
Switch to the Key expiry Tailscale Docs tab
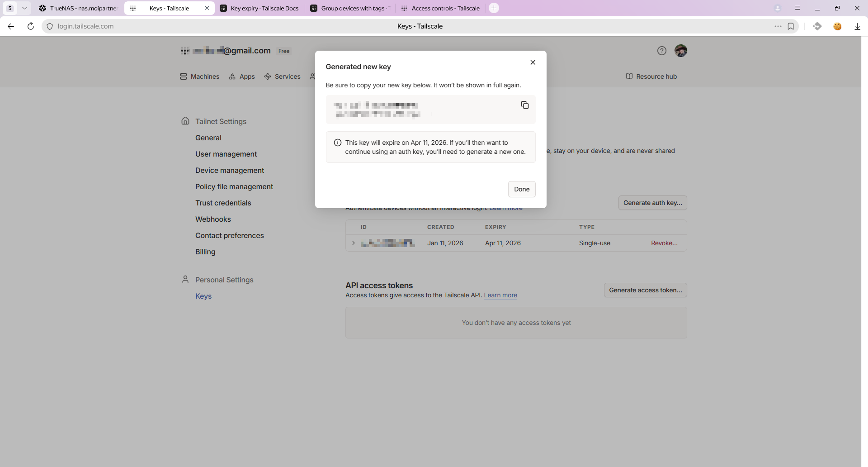tap(259, 8)
